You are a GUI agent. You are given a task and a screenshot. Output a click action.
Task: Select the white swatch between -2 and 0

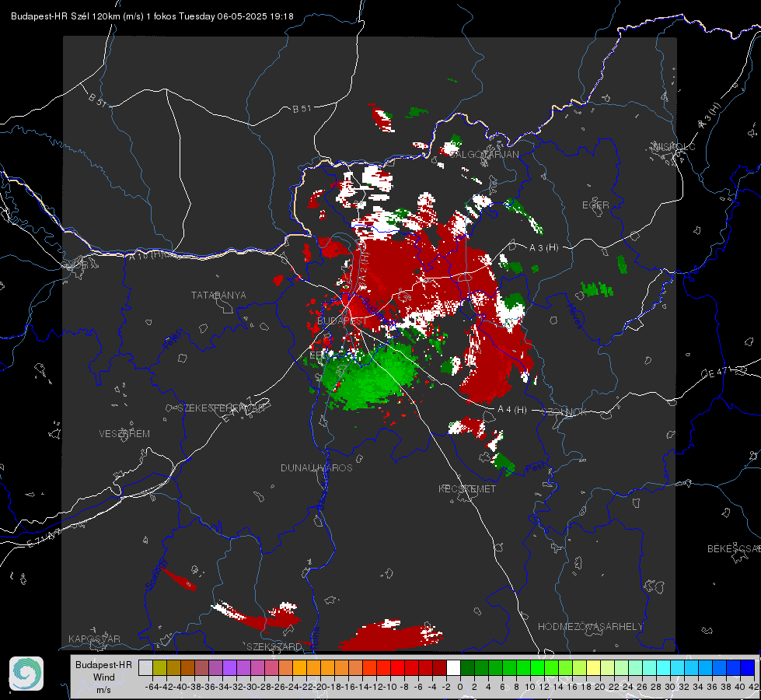coord(453,667)
